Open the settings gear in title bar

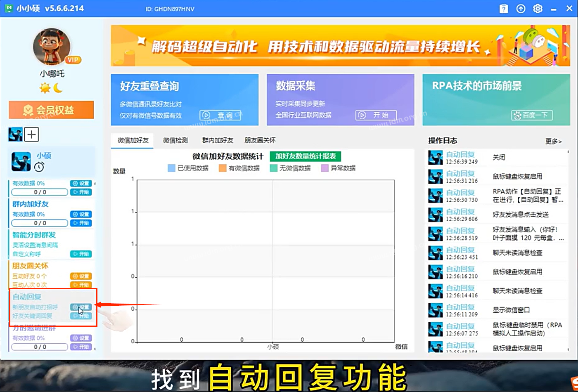click(538, 8)
